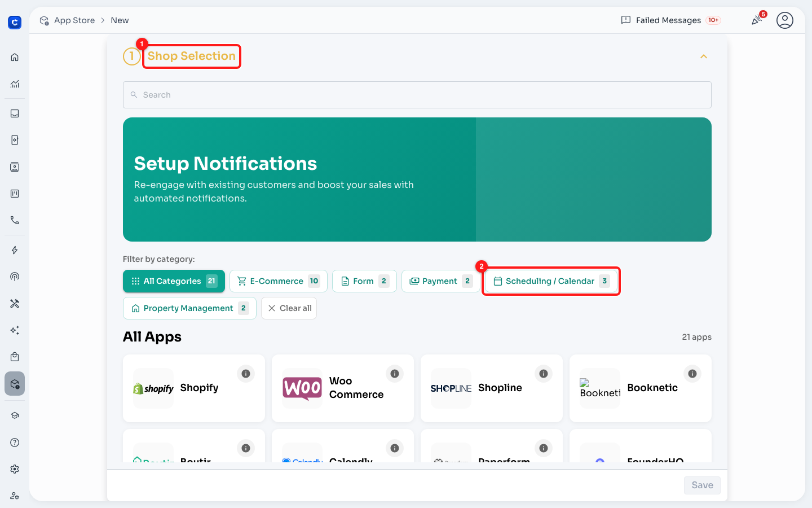The height and width of the screenshot is (508, 812).
Task: Open the help question mark icon
Action: coord(15,443)
